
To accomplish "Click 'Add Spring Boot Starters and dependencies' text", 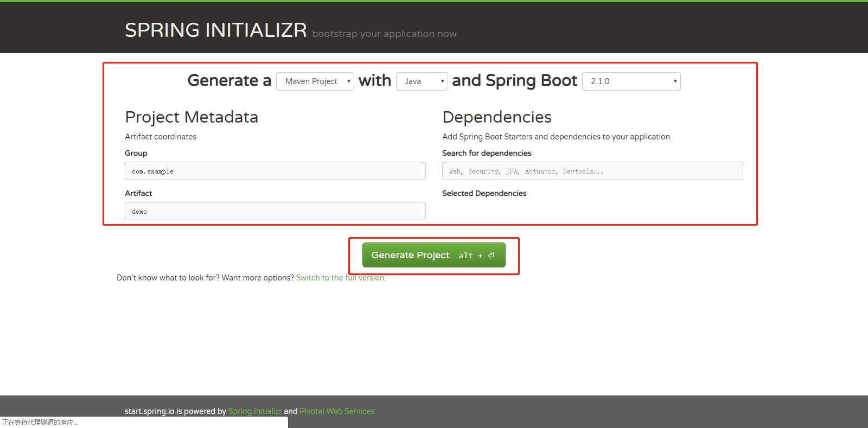I will tap(556, 137).
